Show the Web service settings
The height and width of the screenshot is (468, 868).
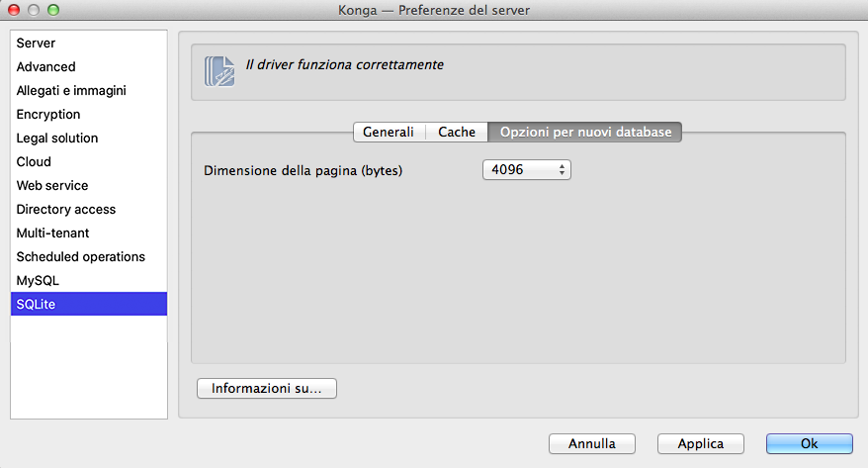52,186
